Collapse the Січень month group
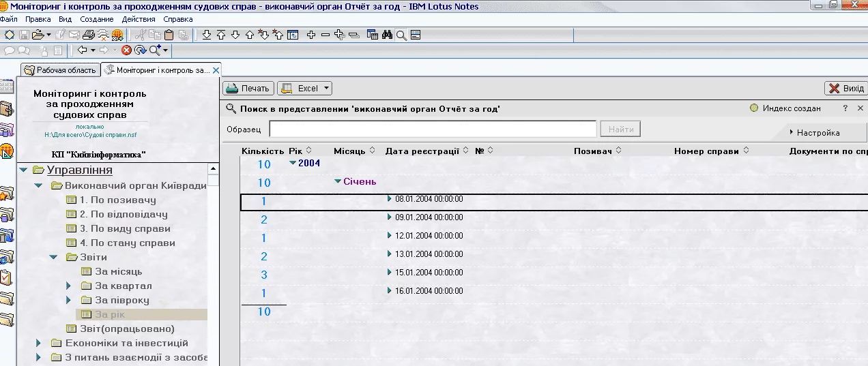Image resolution: width=868 pixels, height=366 pixels. 337,181
